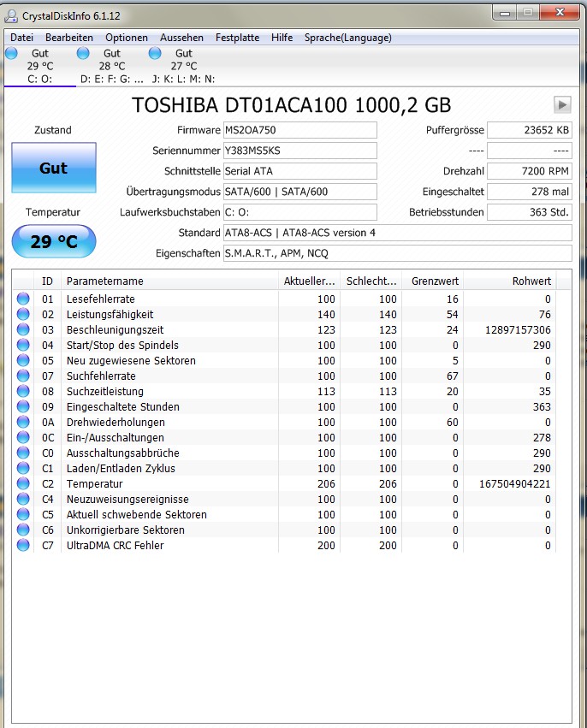
Task: Click the Rohwert column header
Action: pos(510,281)
